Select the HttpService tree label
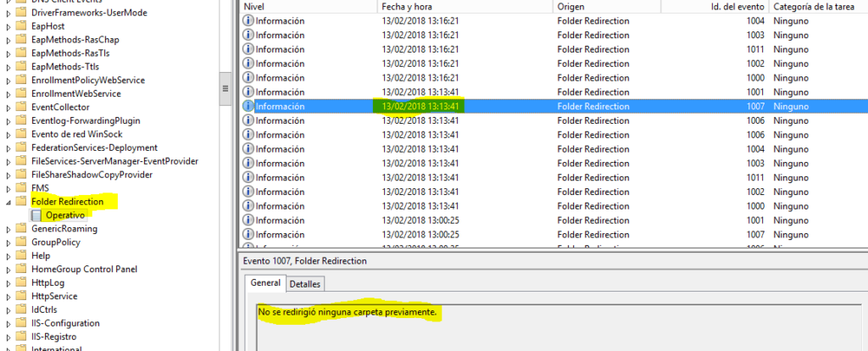This screenshot has width=868, height=351. point(54,296)
